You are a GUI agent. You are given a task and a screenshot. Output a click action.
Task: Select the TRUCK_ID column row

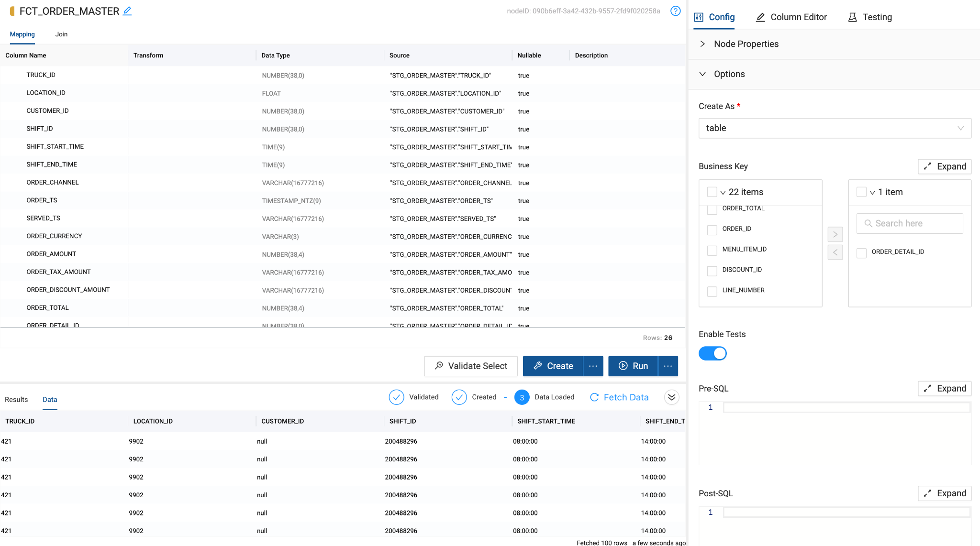343,75
